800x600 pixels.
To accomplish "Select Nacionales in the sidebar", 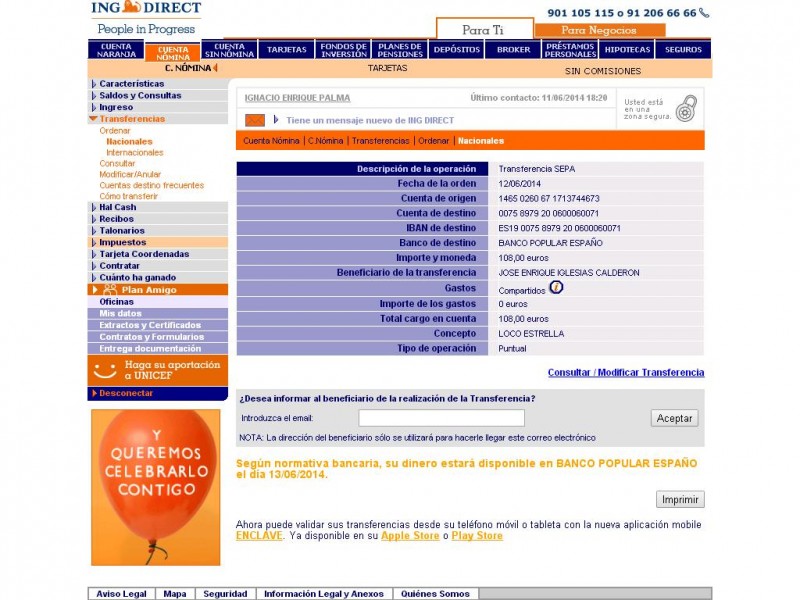I will [x=129, y=141].
